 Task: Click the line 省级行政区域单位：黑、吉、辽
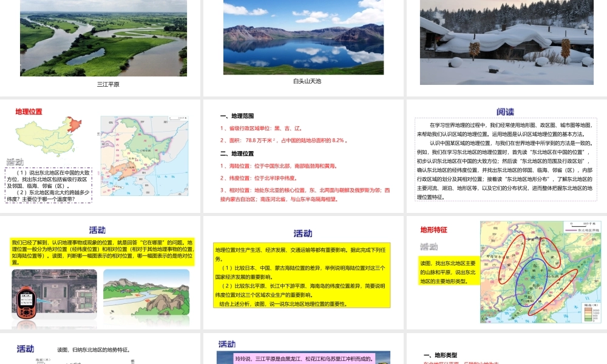261,128
